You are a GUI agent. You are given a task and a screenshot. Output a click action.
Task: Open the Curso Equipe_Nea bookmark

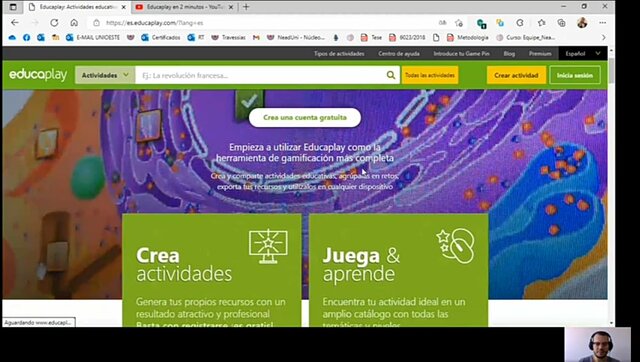point(526,38)
